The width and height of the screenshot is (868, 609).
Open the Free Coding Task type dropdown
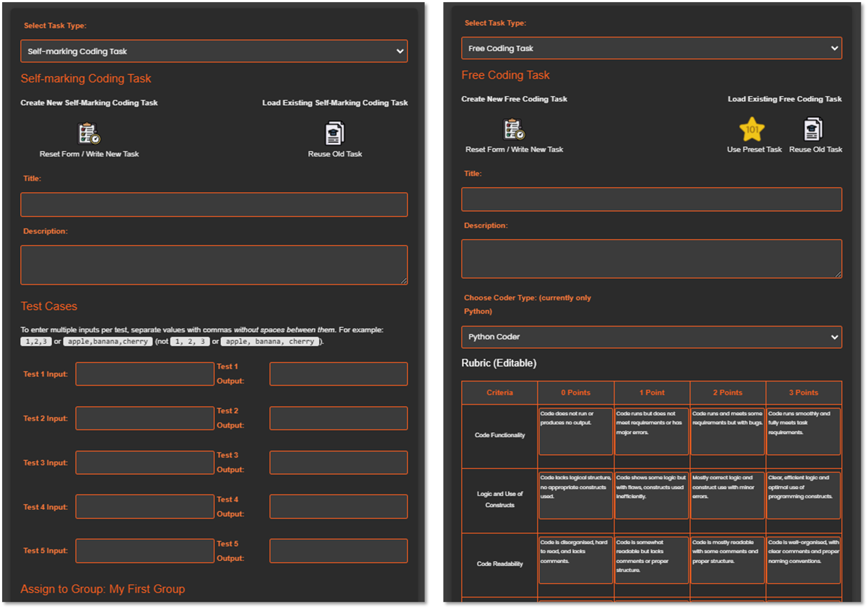pos(651,49)
